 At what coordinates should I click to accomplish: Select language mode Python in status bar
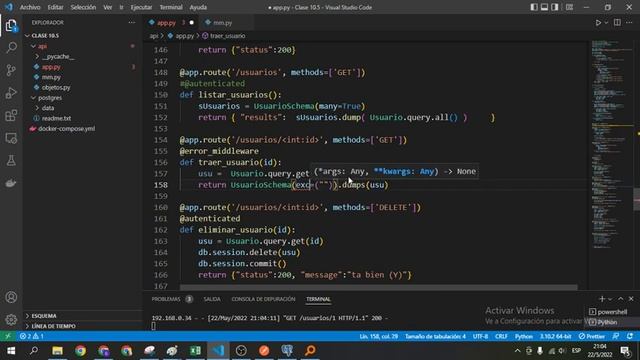tap(523, 336)
